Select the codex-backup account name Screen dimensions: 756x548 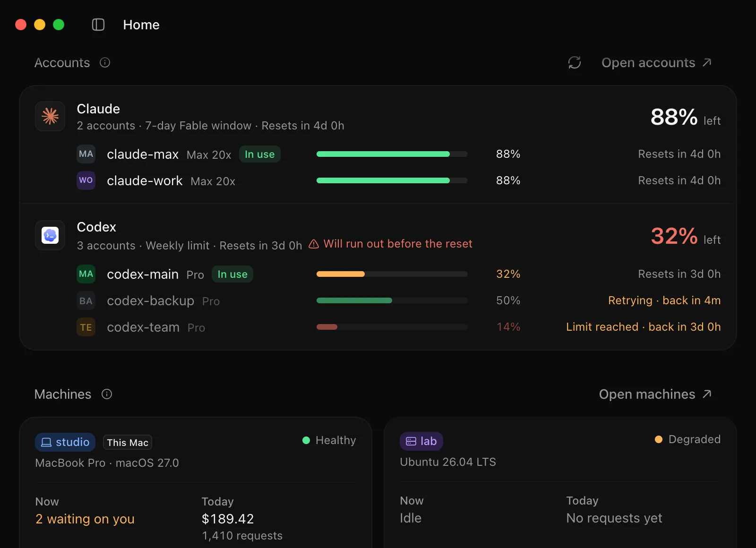click(150, 300)
